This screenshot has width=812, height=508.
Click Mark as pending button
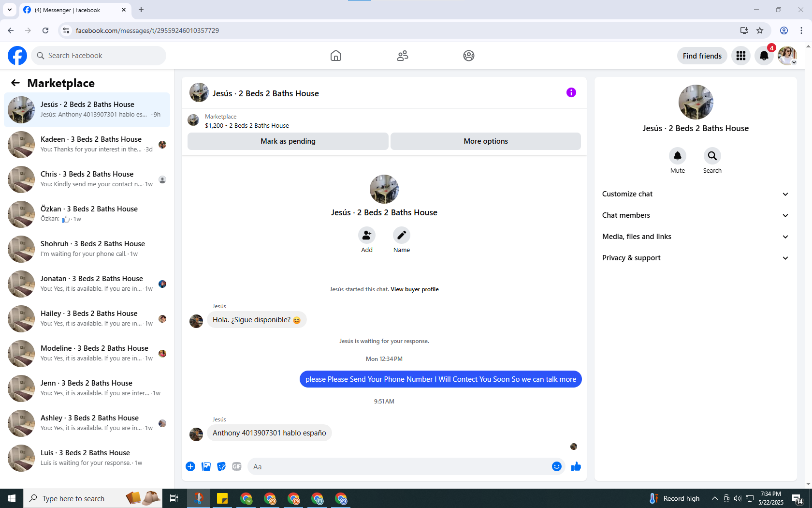click(288, 141)
